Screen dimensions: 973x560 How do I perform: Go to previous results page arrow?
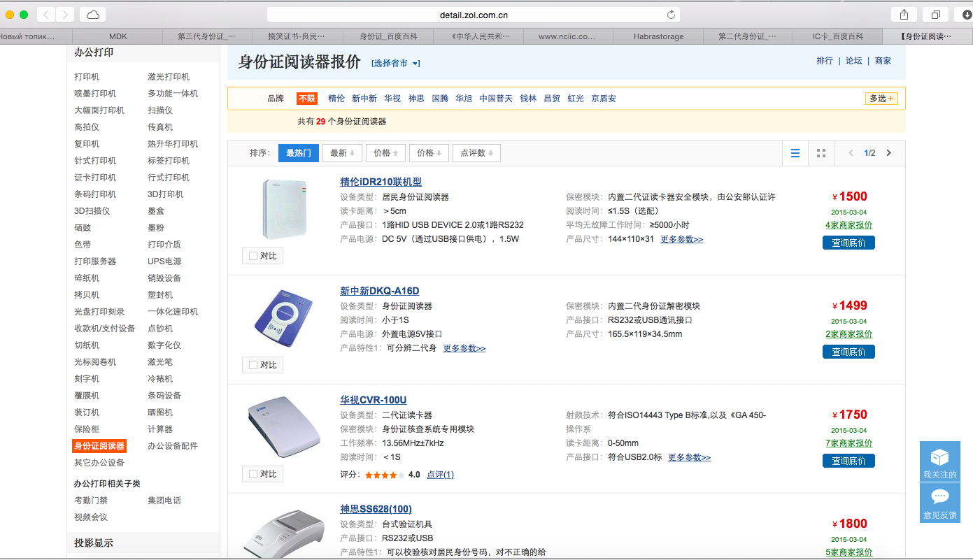click(851, 153)
